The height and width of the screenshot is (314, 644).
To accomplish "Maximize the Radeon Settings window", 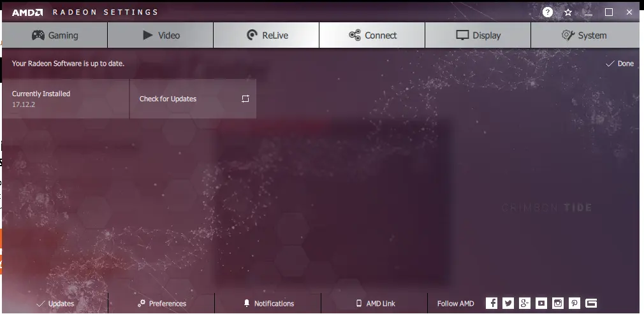I will (x=609, y=12).
